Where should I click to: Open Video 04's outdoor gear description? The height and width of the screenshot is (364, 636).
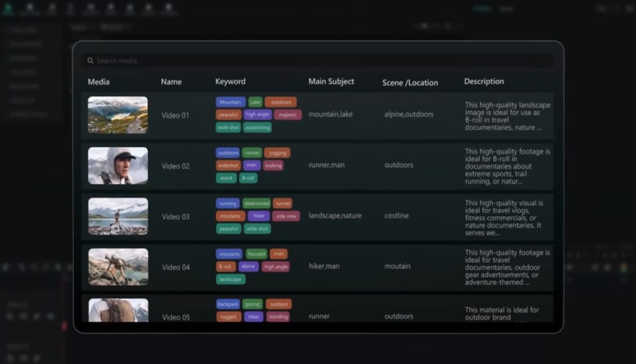click(508, 267)
